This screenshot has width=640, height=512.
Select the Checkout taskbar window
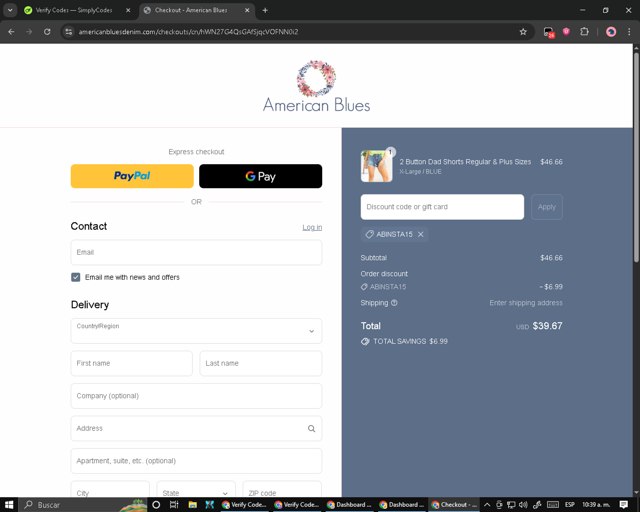(x=454, y=505)
